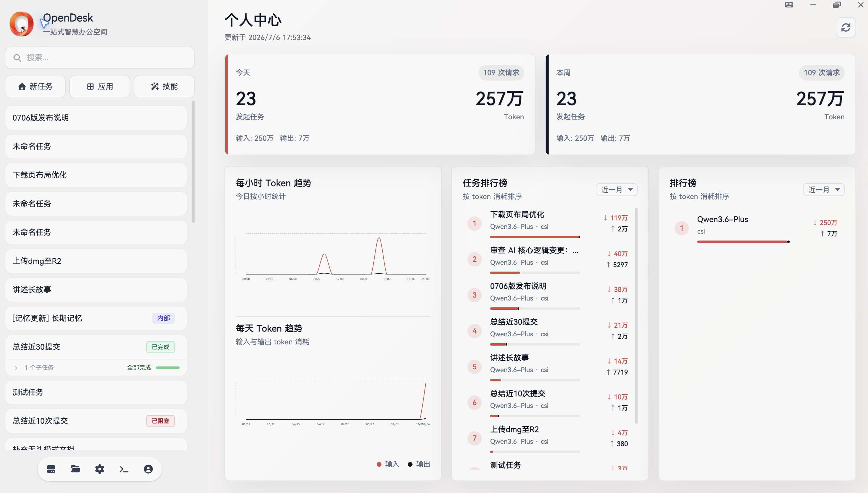Open the folder icon in bottom dock
This screenshot has width=868, height=493.
pos(75,469)
